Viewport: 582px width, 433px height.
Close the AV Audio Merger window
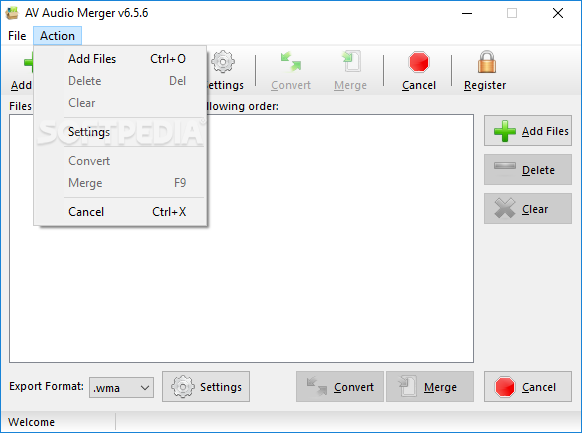pos(558,13)
